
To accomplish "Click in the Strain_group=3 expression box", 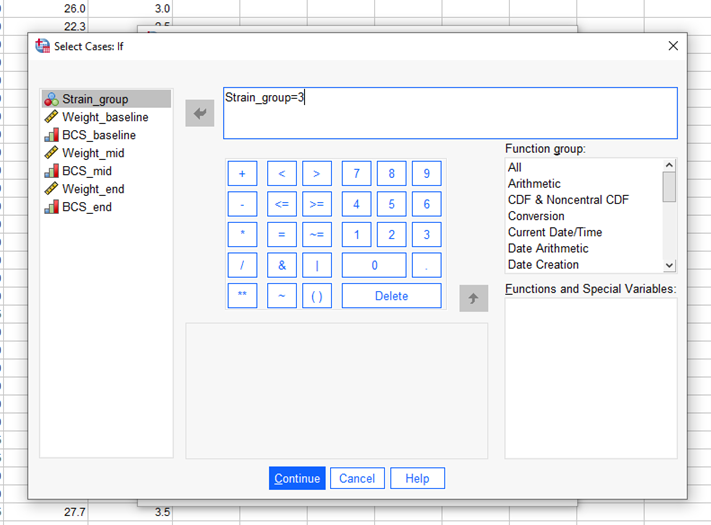I will (x=450, y=113).
